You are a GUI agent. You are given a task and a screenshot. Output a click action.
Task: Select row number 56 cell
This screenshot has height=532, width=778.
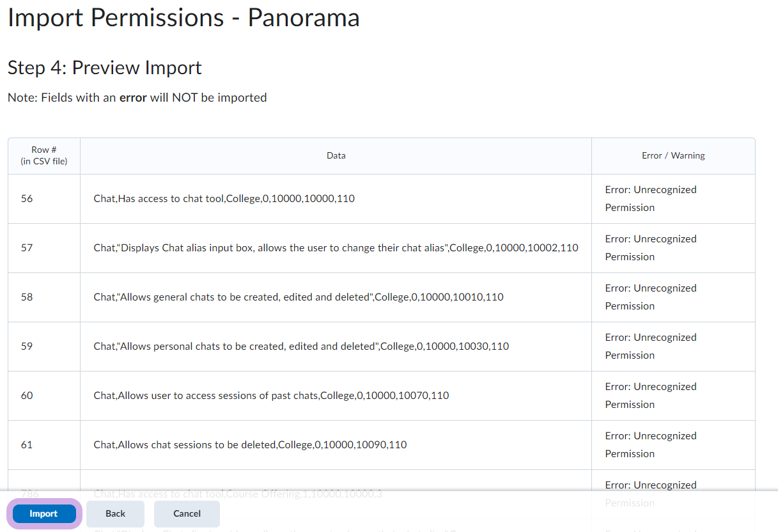(x=27, y=199)
